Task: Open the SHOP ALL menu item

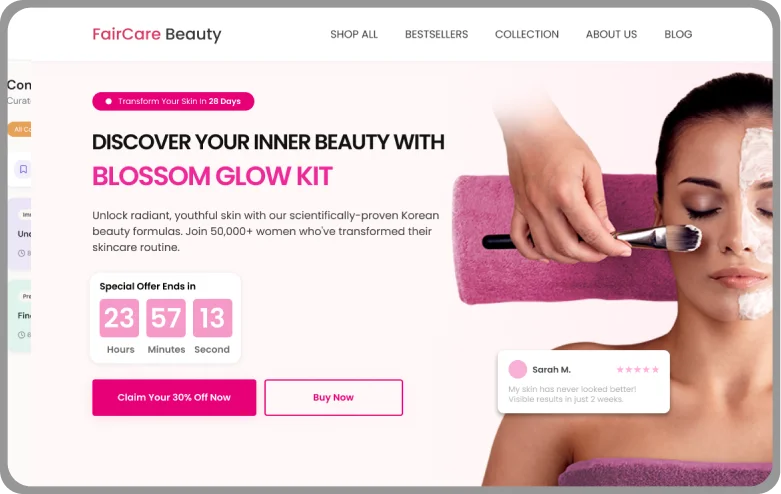Action: tap(354, 34)
